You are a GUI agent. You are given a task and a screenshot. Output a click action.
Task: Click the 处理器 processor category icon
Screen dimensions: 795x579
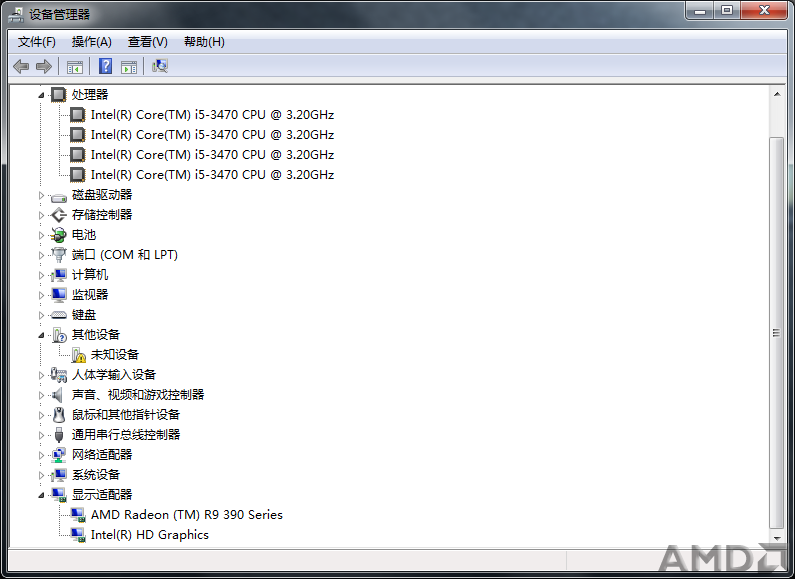click(x=59, y=94)
